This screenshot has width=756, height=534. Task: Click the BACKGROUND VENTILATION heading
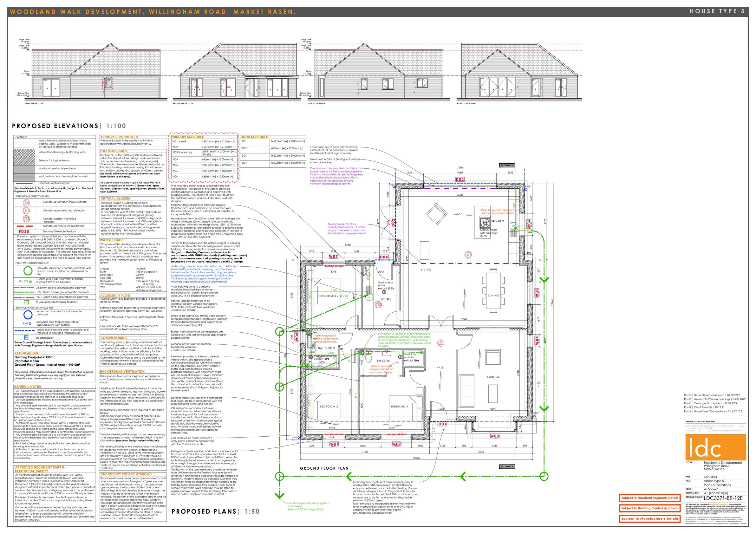pos(122,371)
